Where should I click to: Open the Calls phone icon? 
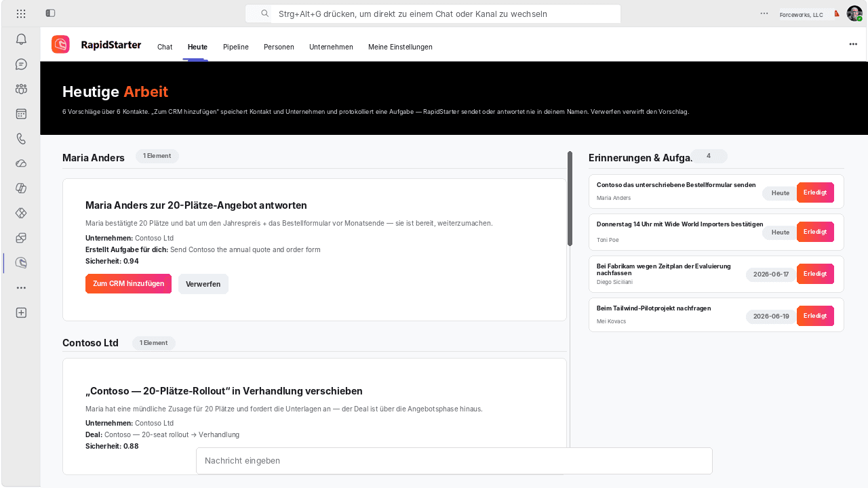(21, 139)
